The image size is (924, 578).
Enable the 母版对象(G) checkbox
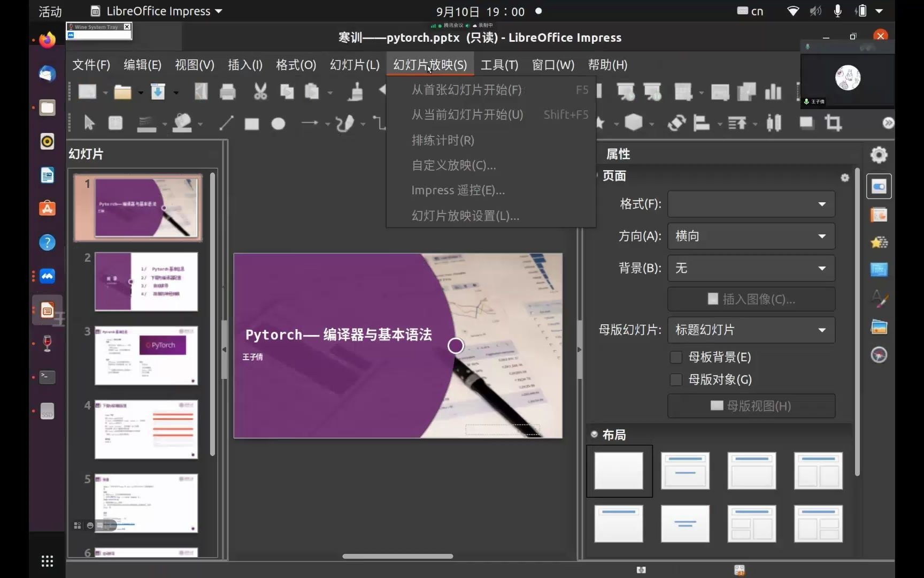pyautogui.click(x=676, y=379)
